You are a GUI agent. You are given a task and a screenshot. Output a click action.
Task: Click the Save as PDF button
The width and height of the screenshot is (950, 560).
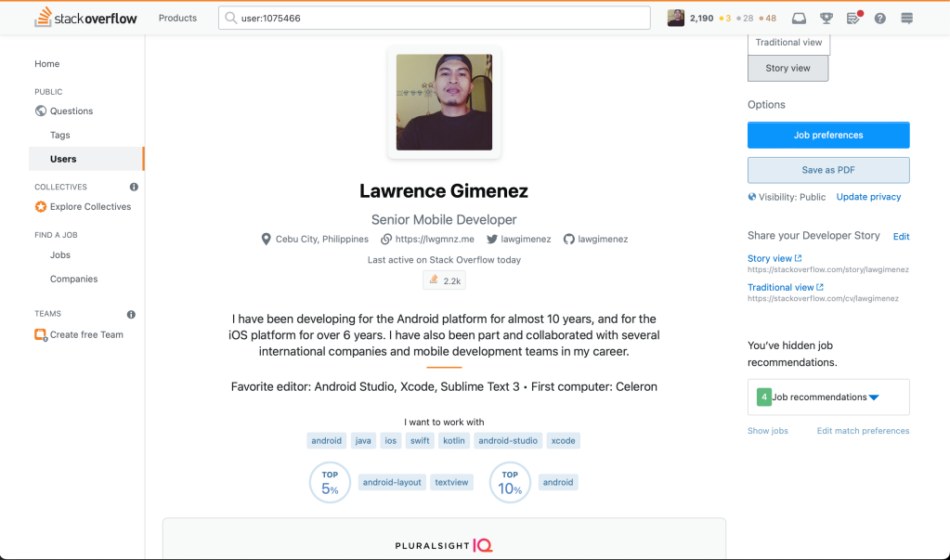point(827,170)
